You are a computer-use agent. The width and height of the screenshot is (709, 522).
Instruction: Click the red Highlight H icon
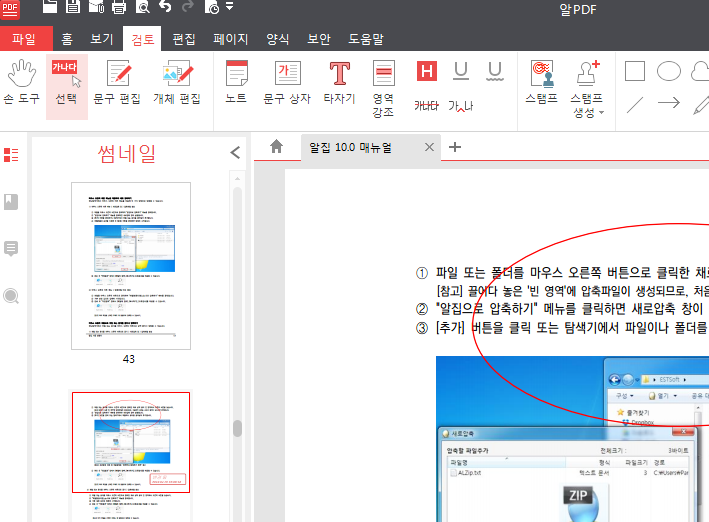click(426, 71)
